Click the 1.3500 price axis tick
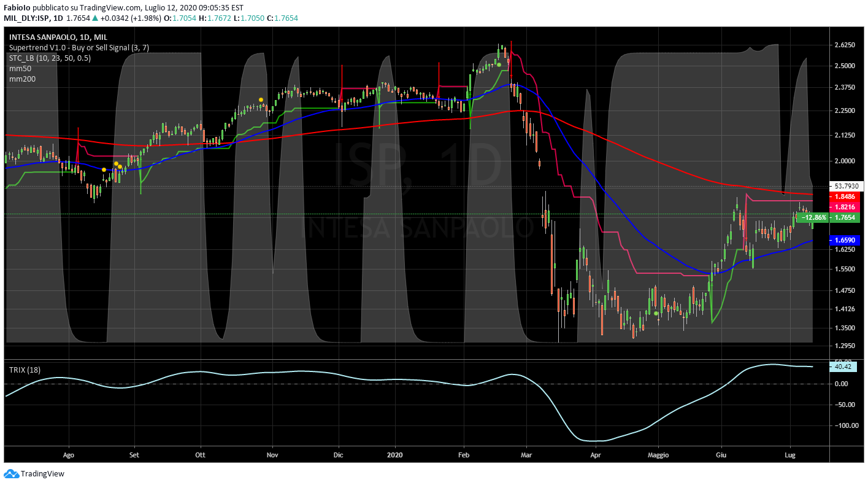Viewport: 868px width, 485px height. 846,328
